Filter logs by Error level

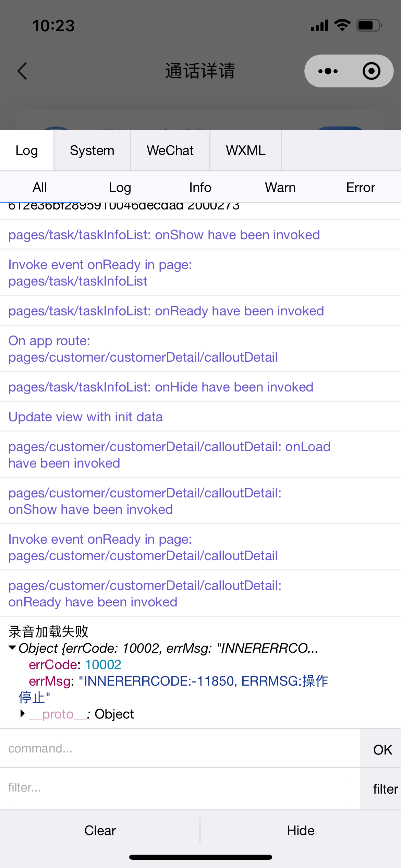[361, 188]
